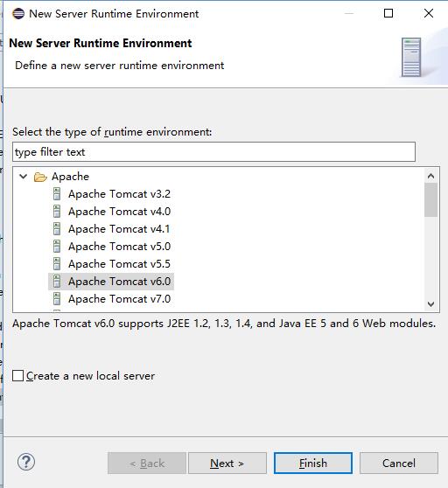The image size is (448, 488).
Task: Click the runtime list scrollbar thumb
Action: 430,199
